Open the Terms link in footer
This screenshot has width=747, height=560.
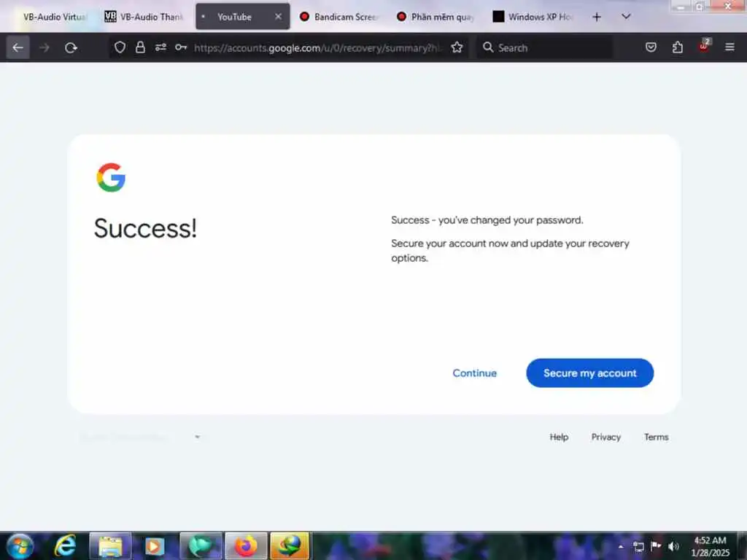point(656,437)
